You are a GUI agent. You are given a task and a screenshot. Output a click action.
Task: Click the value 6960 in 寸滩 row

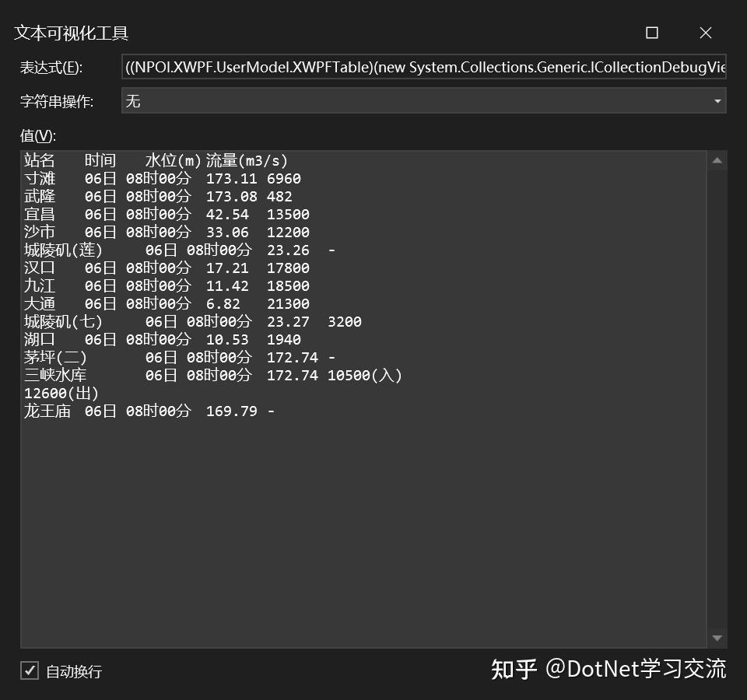[x=283, y=179]
